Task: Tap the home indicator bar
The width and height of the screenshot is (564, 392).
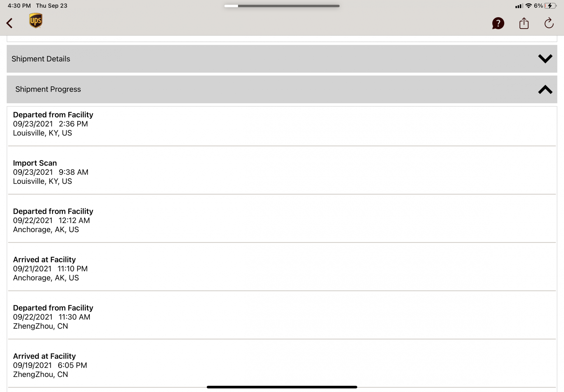Action: click(282, 387)
